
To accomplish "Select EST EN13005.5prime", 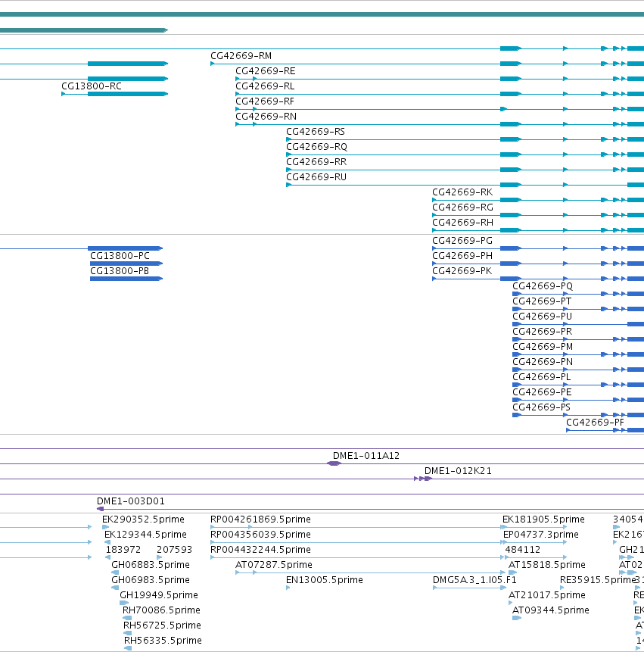I will click(325, 579).
